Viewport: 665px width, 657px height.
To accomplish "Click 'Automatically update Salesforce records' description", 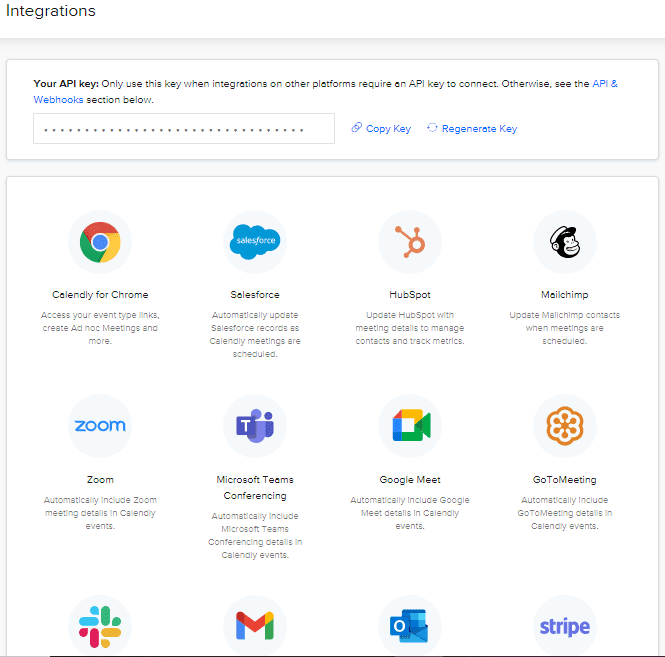I will pyautogui.click(x=255, y=334).
